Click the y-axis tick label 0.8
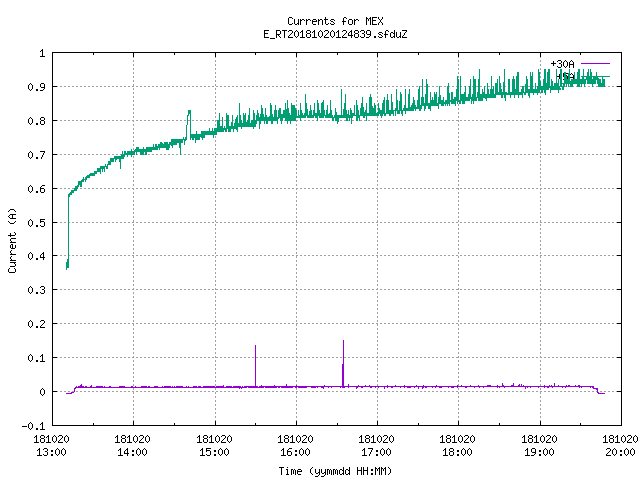The height and width of the screenshot is (480, 640). pos(36,121)
